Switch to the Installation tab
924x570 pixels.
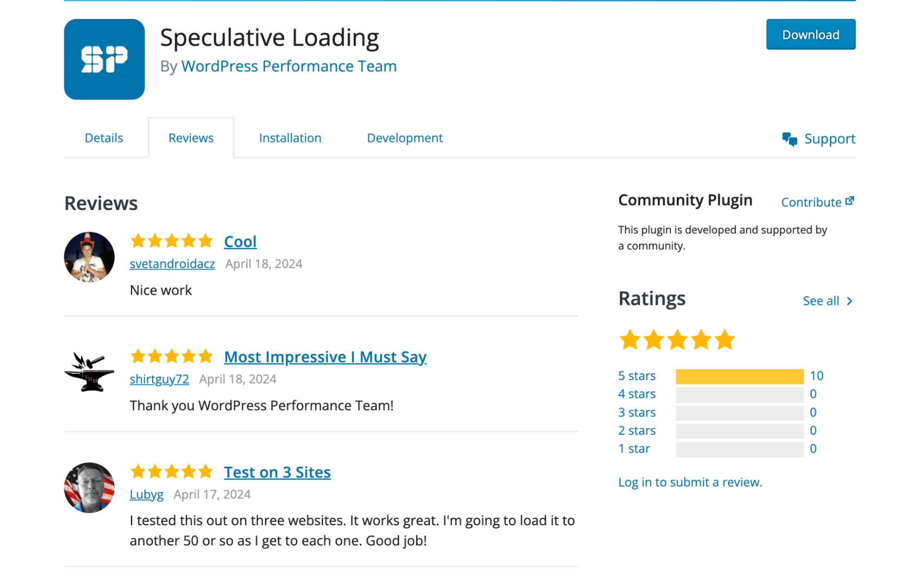(x=289, y=138)
